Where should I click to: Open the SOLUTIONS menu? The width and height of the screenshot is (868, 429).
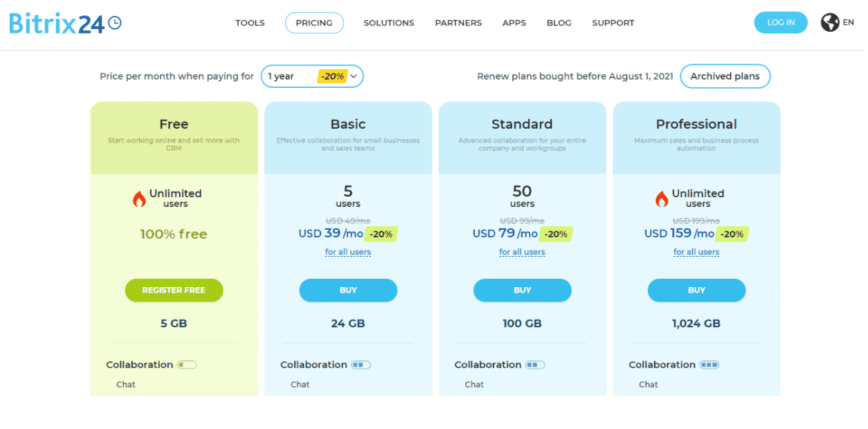388,22
